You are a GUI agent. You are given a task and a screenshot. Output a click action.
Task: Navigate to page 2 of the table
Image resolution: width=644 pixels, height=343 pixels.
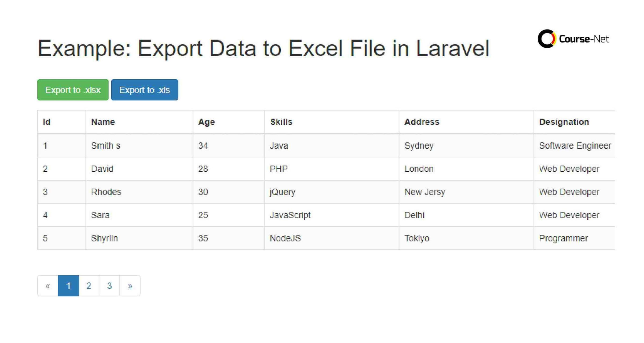click(89, 286)
